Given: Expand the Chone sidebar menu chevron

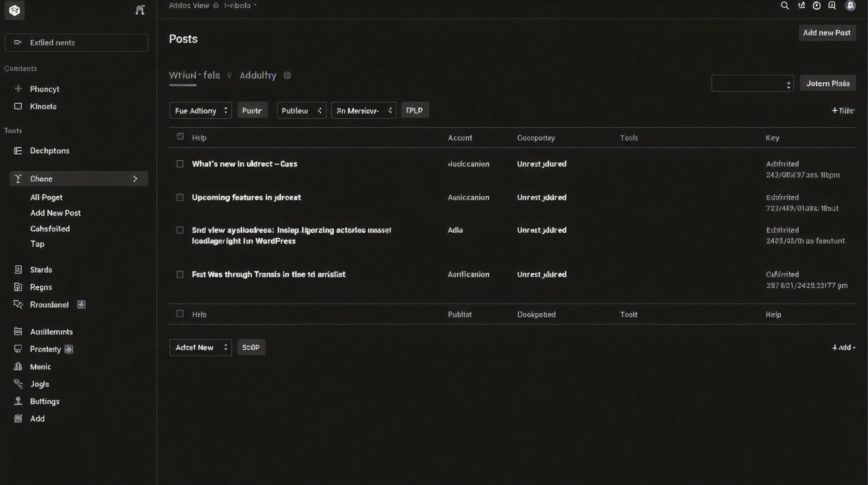Looking at the screenshot, I should click(x=135, y=179).
